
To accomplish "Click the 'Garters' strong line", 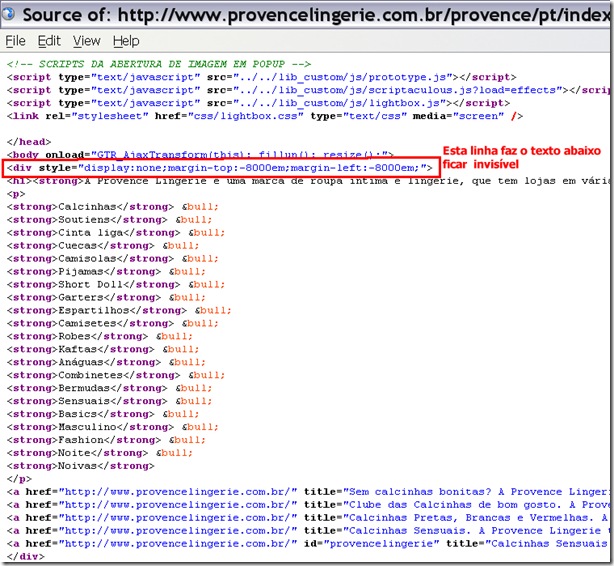I will (106, 297).
